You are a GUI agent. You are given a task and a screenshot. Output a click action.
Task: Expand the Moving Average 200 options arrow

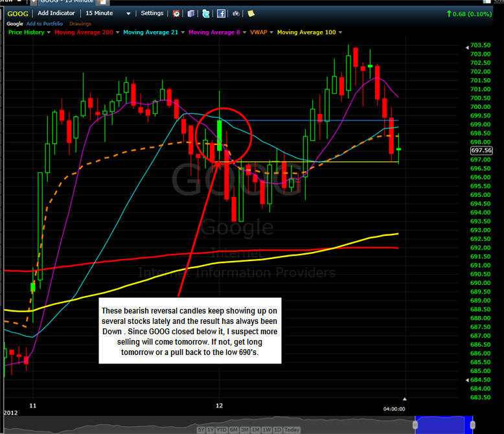117,32
